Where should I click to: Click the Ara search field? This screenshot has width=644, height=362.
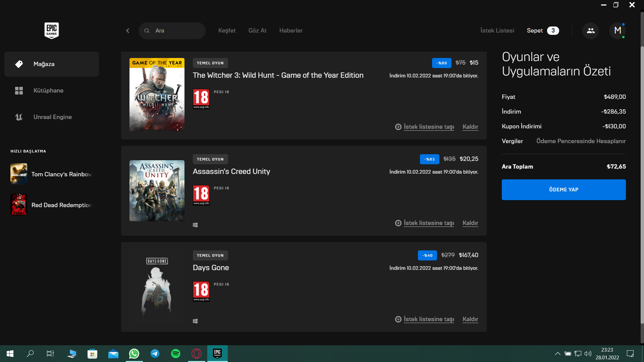[x=172, y=31]
